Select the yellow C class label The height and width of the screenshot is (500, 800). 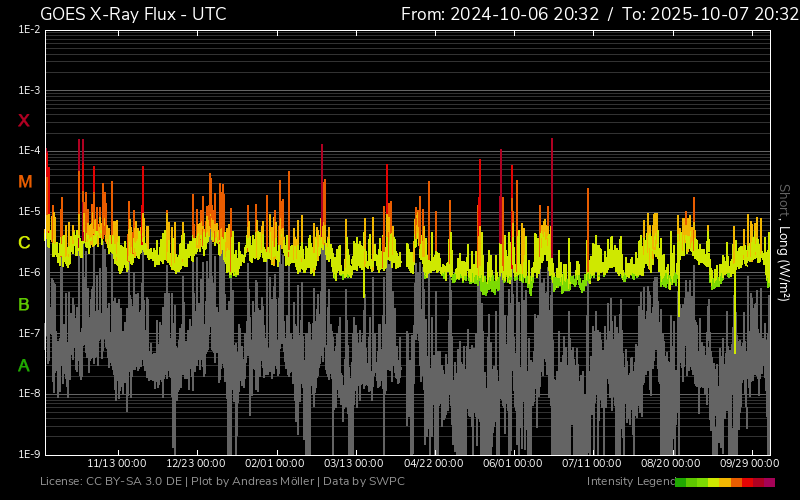pos(24,243)
